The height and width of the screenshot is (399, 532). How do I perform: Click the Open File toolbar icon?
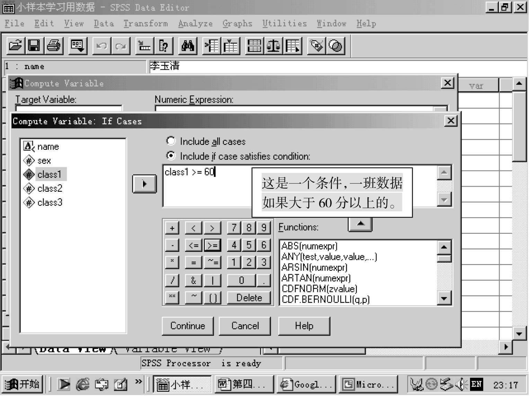tap(16, 46)
